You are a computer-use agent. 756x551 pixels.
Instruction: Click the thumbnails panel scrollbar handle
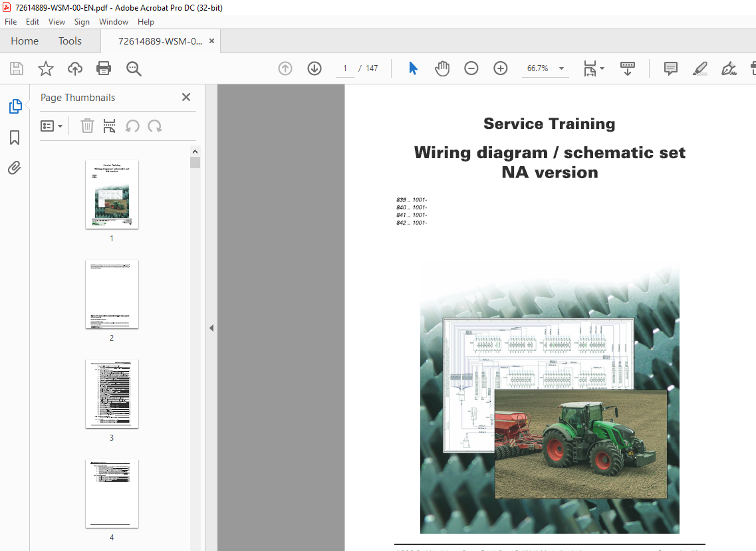coord(195,162)
